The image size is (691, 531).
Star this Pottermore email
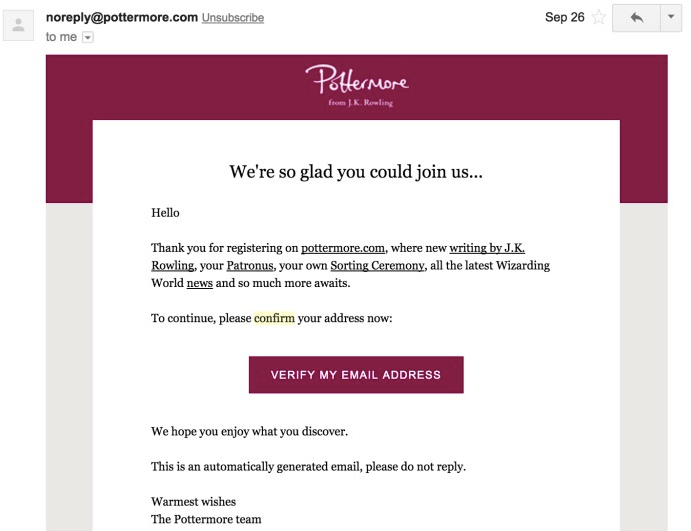pos(599,17)
